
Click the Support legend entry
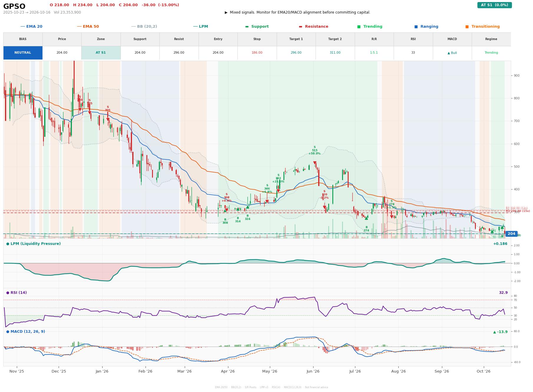pyautogui.click(x=257, y=27)
